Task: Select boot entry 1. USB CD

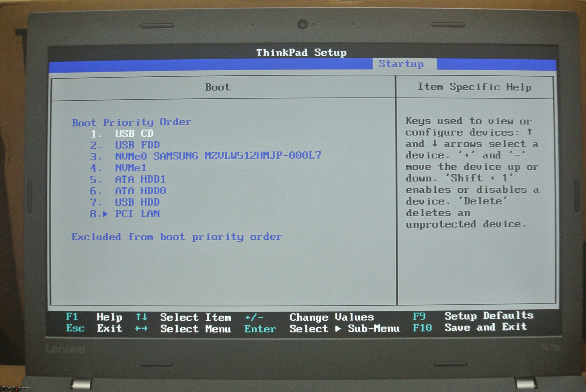Action: [x=122, y=134]
